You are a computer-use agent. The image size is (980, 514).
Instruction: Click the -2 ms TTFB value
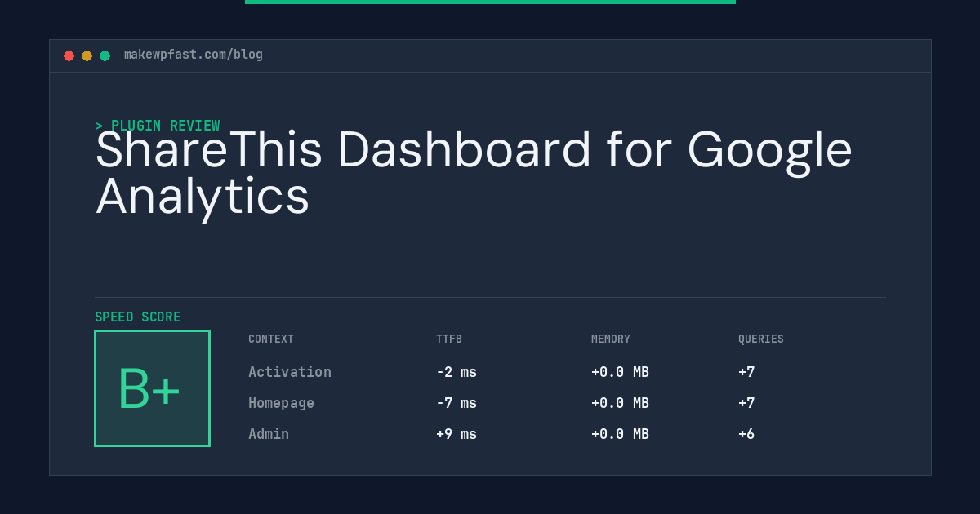(x=457, y=372)
